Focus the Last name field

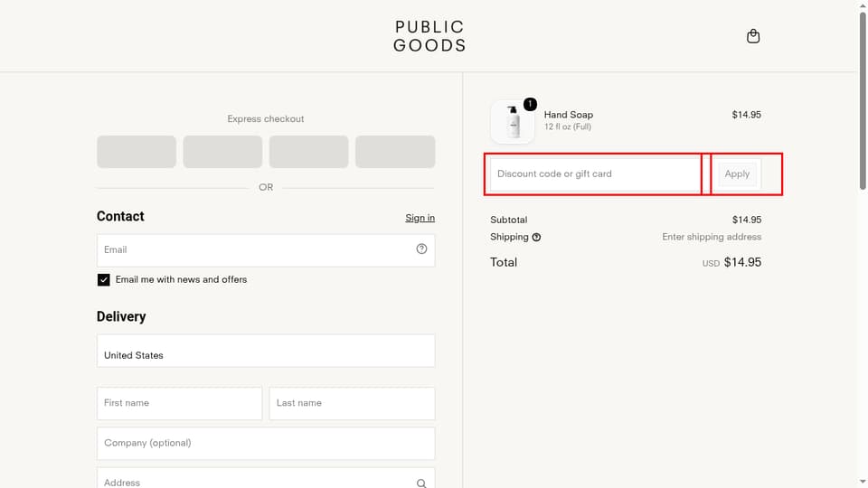(x=352, y=403)
